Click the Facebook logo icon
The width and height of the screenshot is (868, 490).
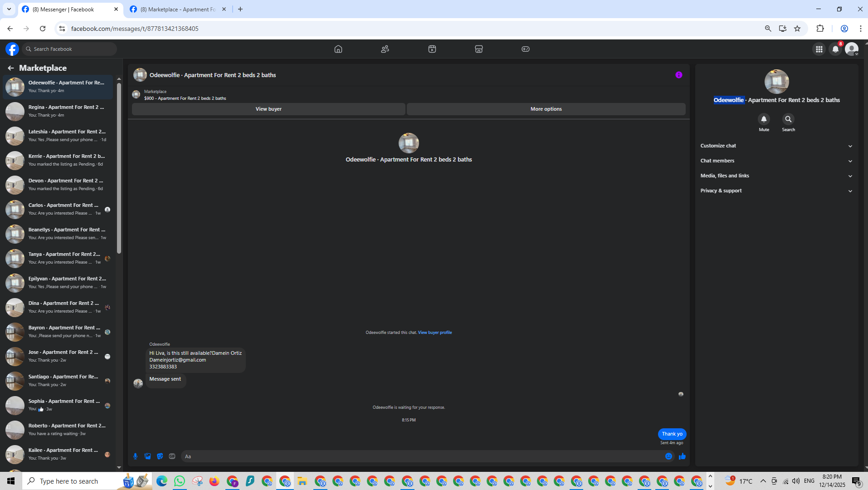[x=12, y=49]
